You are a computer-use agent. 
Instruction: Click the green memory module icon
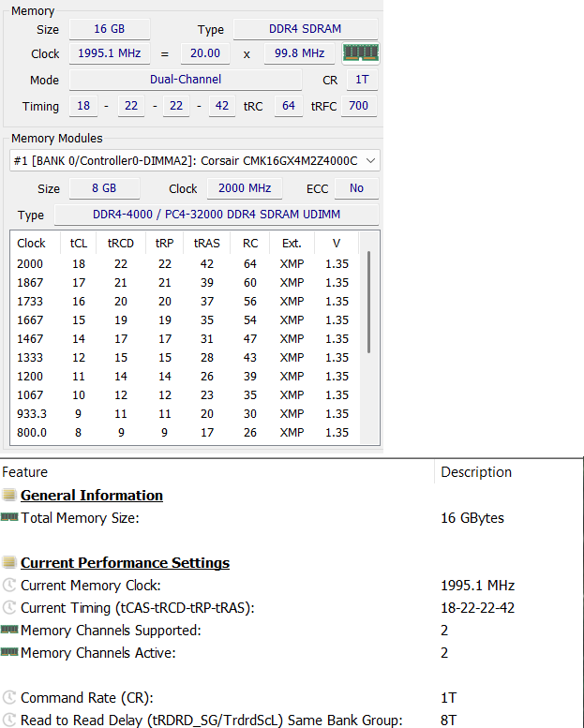point(361,52)
